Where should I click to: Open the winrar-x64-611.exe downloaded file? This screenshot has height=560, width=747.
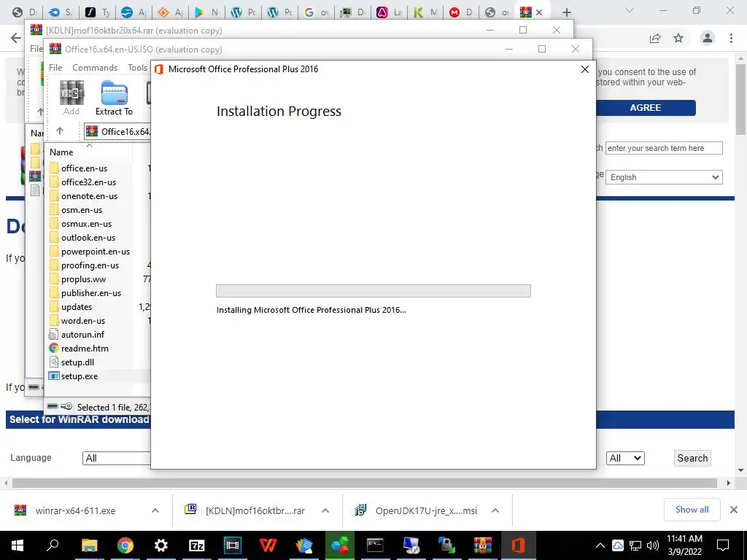click(x=75, y=510)
